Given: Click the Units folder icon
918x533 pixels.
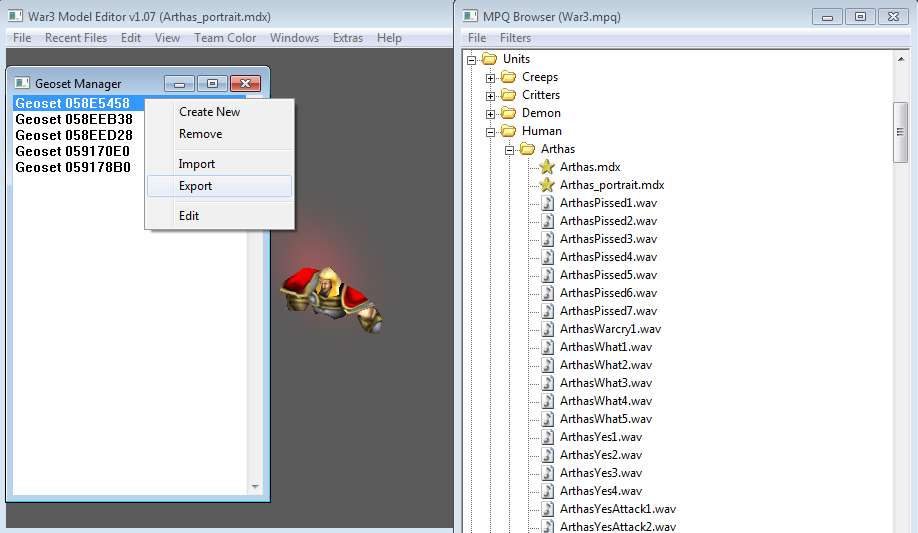Looking at the screenshot, I should [489, 59].
